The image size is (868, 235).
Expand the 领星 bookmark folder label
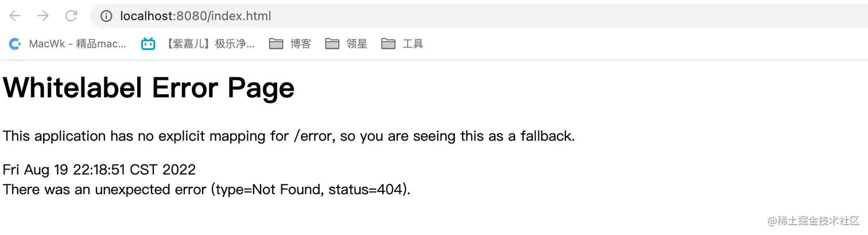[356, 44]
